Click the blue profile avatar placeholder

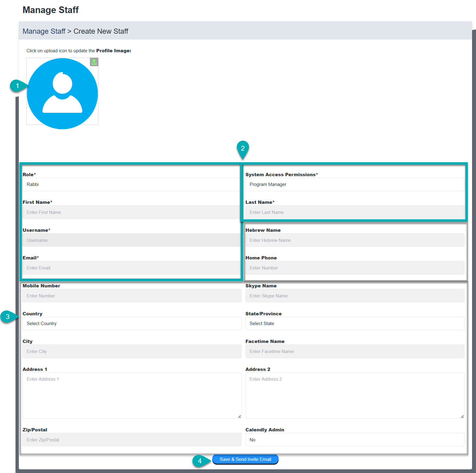click(x=63, y=94)
